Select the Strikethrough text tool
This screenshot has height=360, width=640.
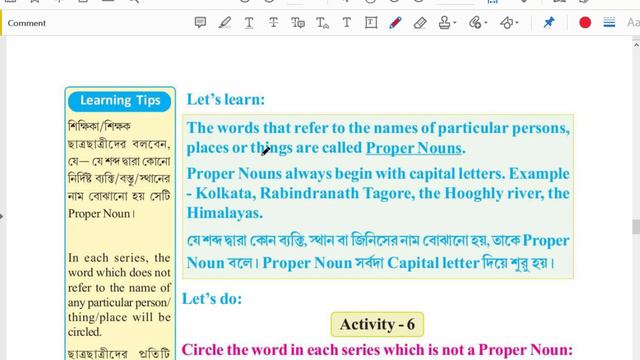coord(273,22)
